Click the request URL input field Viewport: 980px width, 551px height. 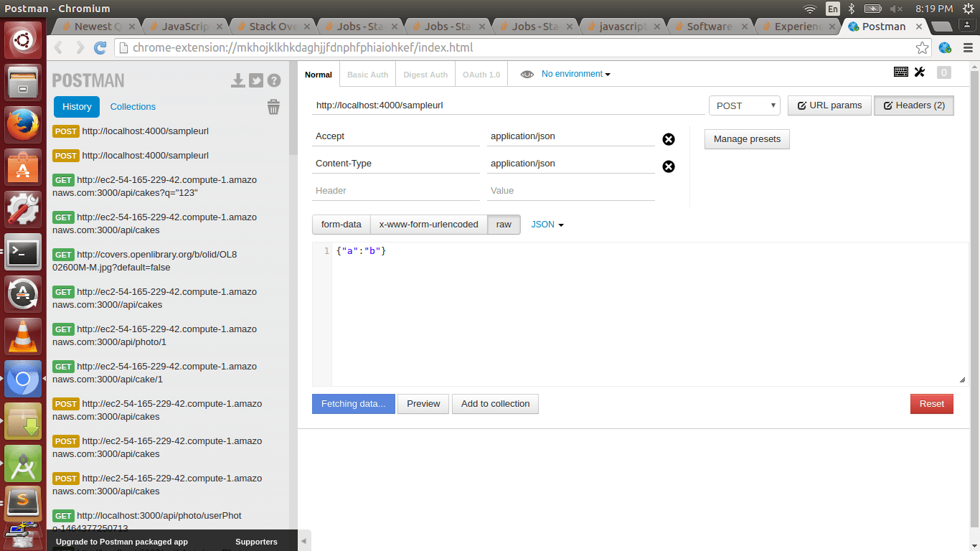508,105
